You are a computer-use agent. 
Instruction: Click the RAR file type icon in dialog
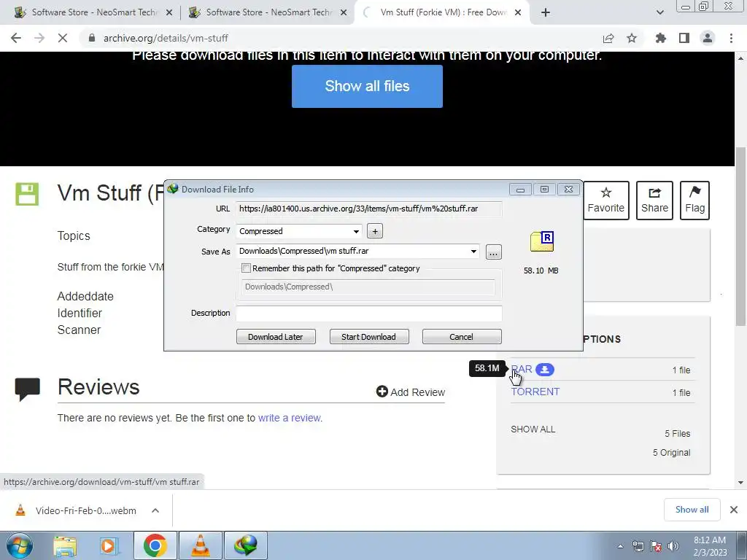tap(542, 241)
